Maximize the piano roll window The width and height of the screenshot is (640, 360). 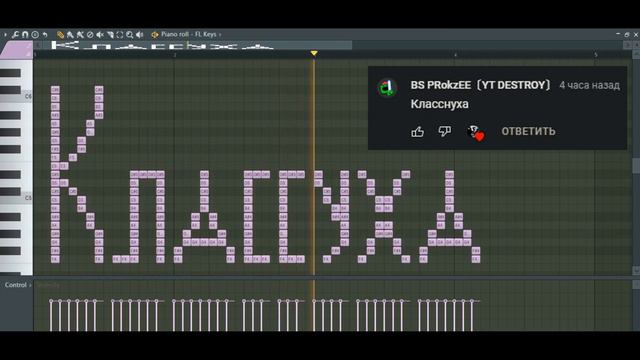pos(627,35)
